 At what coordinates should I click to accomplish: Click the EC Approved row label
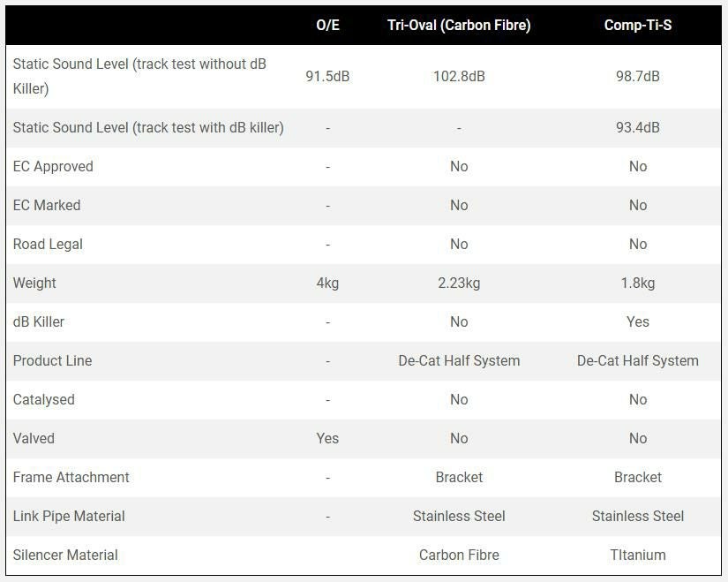(53, 166)
